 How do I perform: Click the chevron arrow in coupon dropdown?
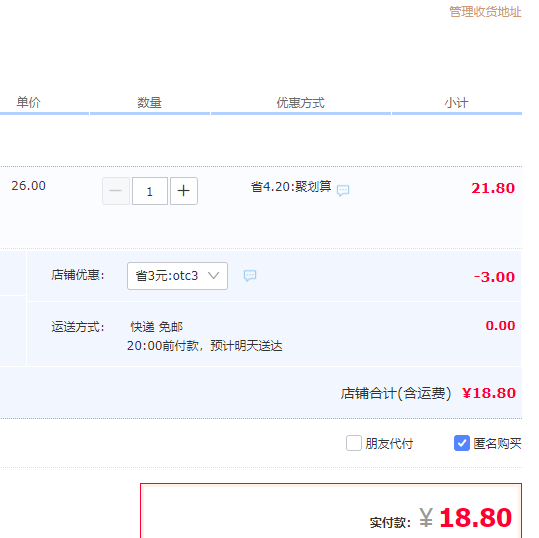click(x=213, y=275)
